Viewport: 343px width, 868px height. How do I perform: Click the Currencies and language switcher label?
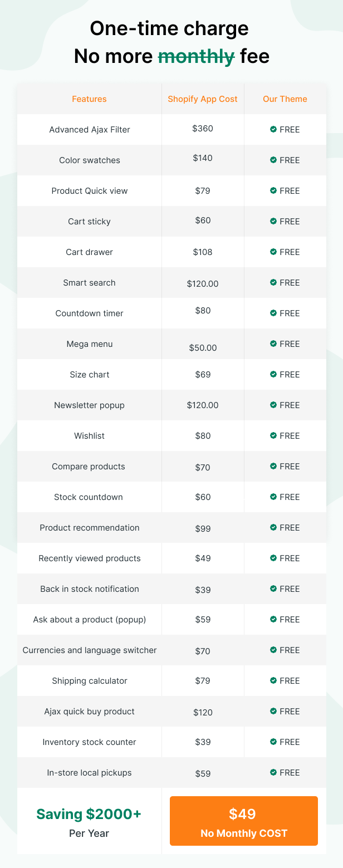(90, 650)
